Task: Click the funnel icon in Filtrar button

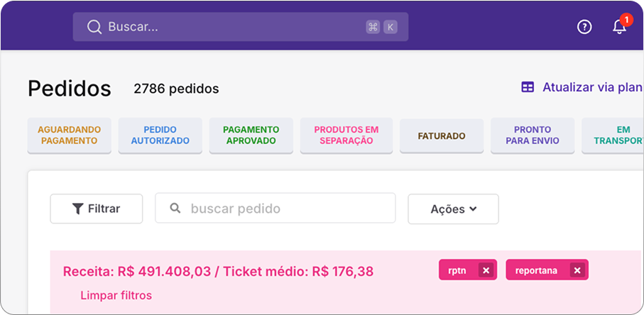Action: [77, 209]
